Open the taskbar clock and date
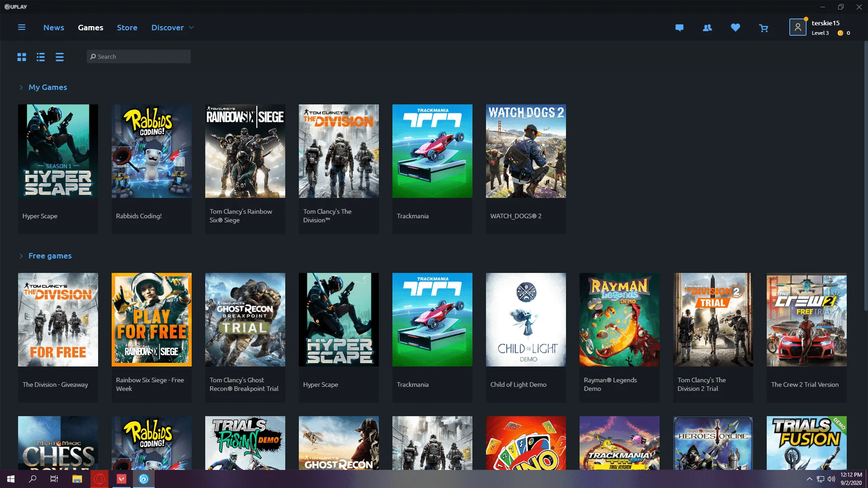868x488 pixels. coord(851,479)
